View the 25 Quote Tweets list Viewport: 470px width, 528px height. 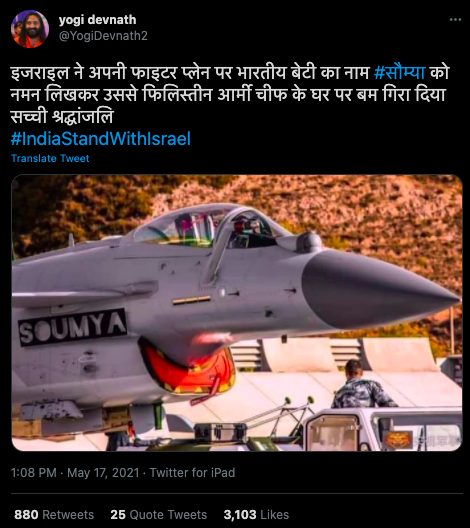pos(159,515)
